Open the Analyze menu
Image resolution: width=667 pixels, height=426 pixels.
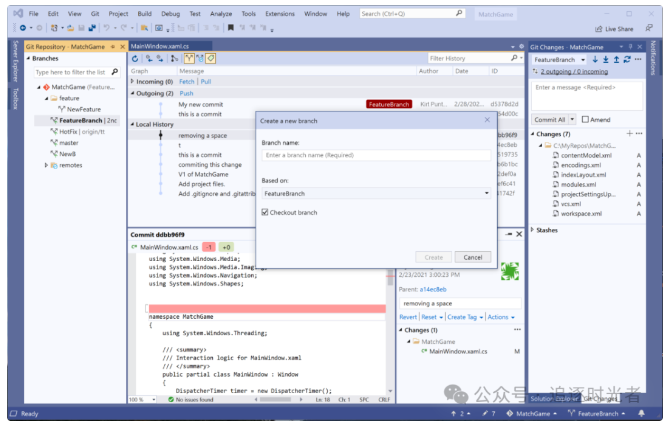221,14
